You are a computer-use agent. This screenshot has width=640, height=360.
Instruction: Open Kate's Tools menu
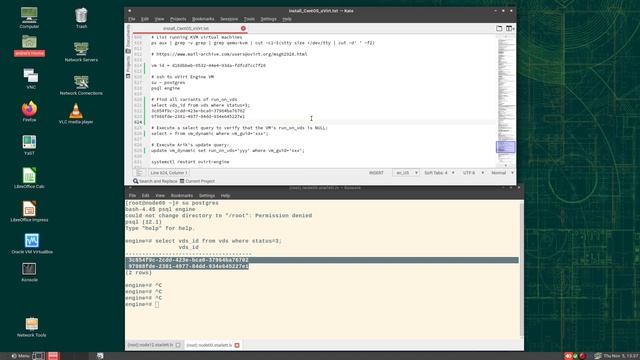click(249, 19)
